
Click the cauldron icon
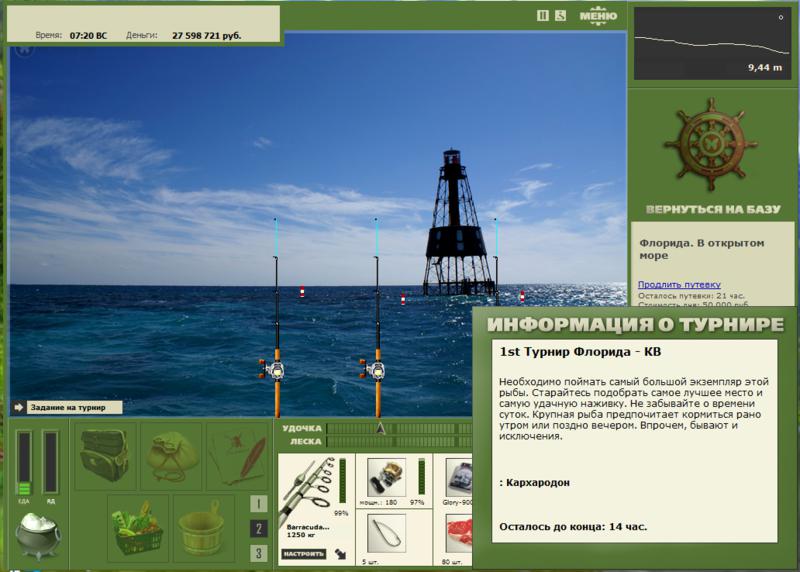pos(38,536)
